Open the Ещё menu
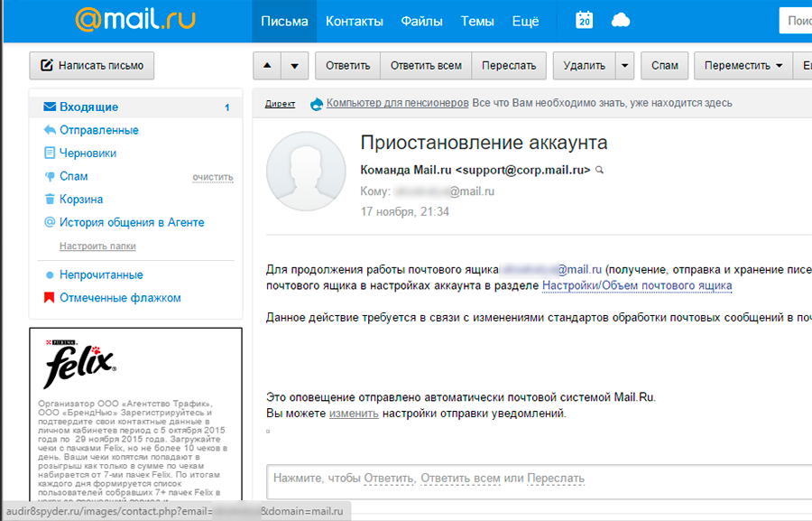Viewport: 812px width, 521px height. coord(526,22)
